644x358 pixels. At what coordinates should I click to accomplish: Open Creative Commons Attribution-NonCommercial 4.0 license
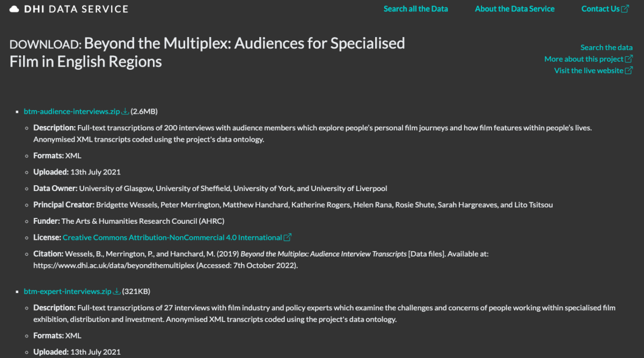[x=172, y=237]
